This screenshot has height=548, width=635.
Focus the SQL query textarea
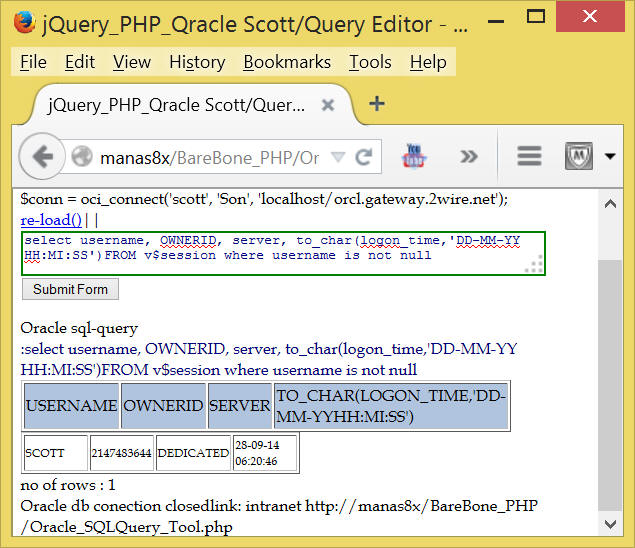click(283, 254)
